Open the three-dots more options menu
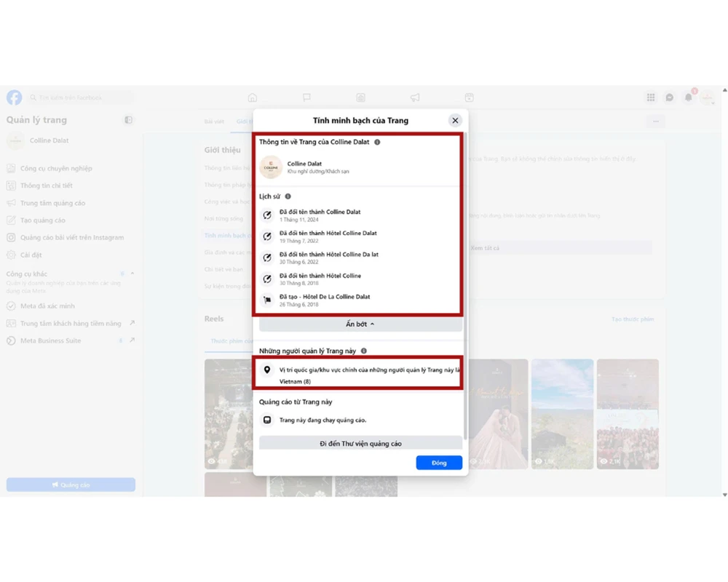 point(656,121)
